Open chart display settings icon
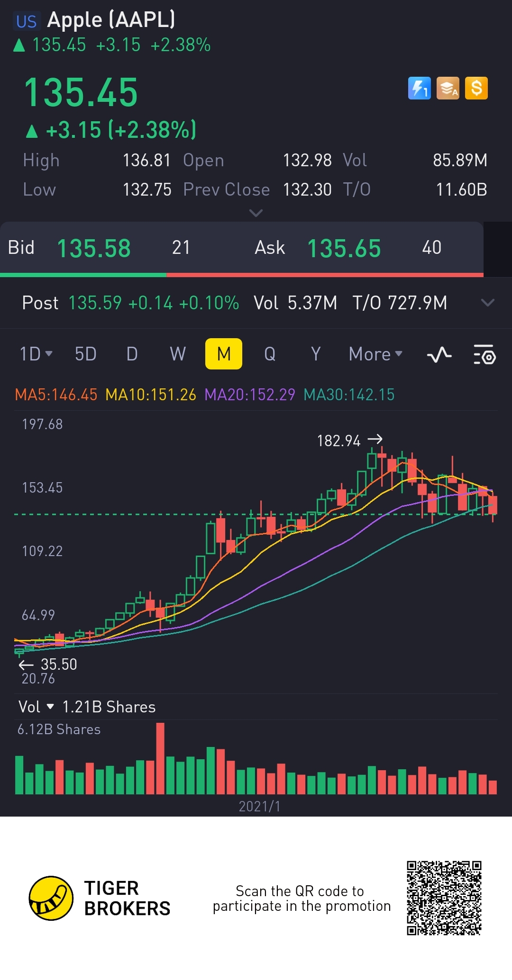The width and height of the screenshot is (512, 980). tap(485, 354)
